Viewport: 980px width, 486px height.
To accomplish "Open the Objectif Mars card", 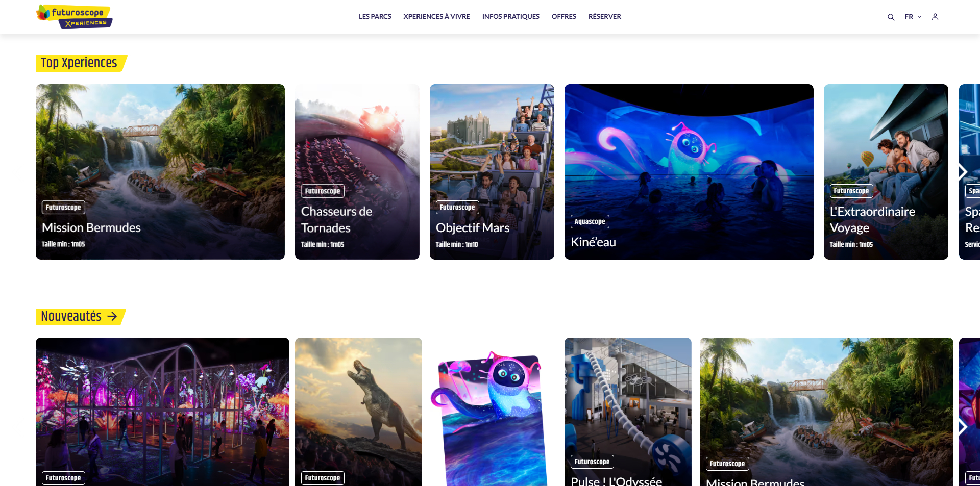I will pyautogui.click(x=492, y=172).
